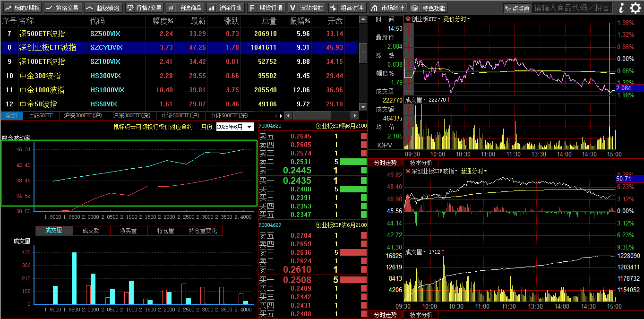The image size is (644, 319).
Task: Select the 中金1000波指 row
Action: 43,90
